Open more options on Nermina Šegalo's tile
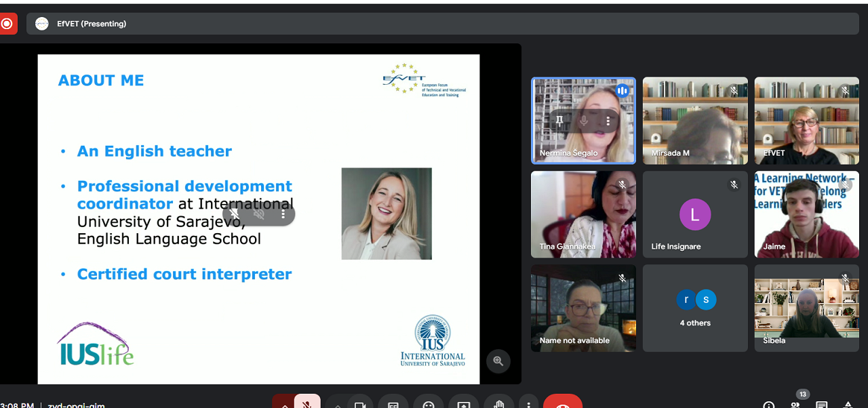The height and width of the screenshot is (408, 868). click(x=608, y=121)
